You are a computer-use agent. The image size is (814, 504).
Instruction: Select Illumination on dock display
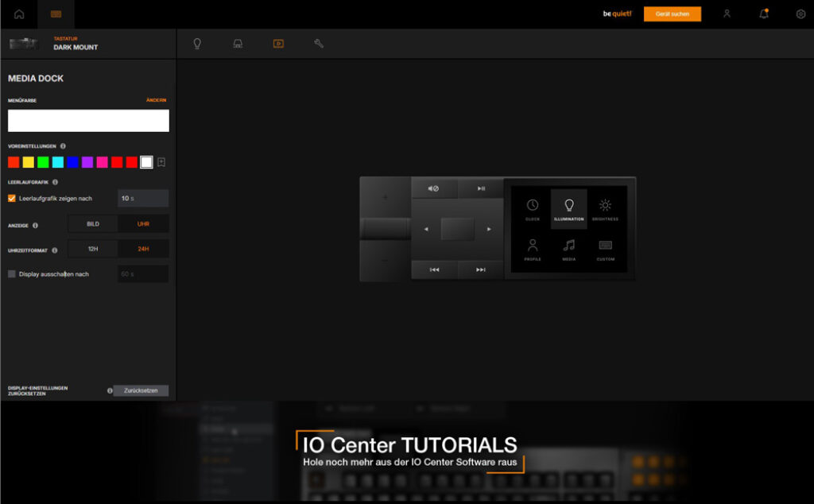point(569,209)
